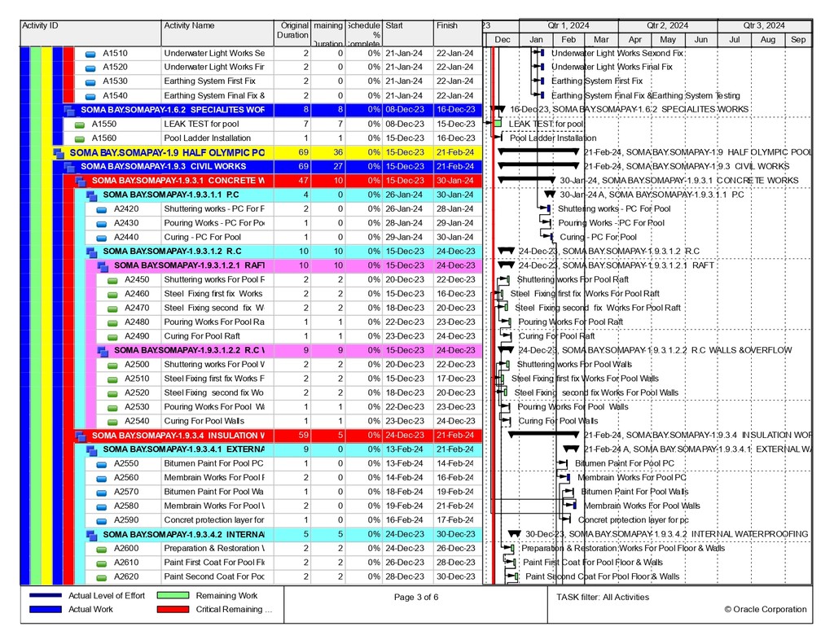The height and width of the screenshot is (644, 834).
Task: Click the WBS icon of SOMAPAY-1.9.3.1.2 R.C row
Action: pyautogui.click(x=91, y=252)
